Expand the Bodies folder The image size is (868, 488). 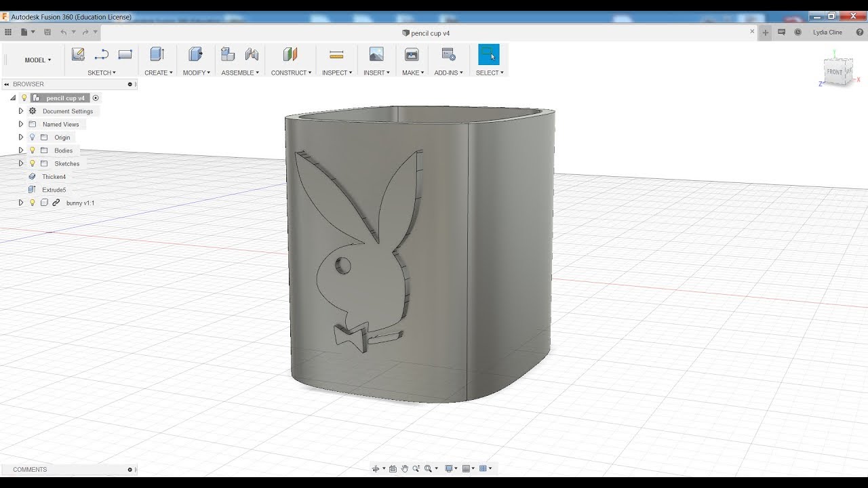click(21, 150)
